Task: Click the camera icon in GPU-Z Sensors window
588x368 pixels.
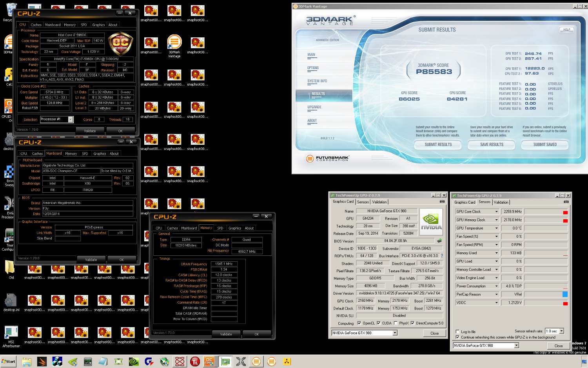Action: tap(566, 202)
